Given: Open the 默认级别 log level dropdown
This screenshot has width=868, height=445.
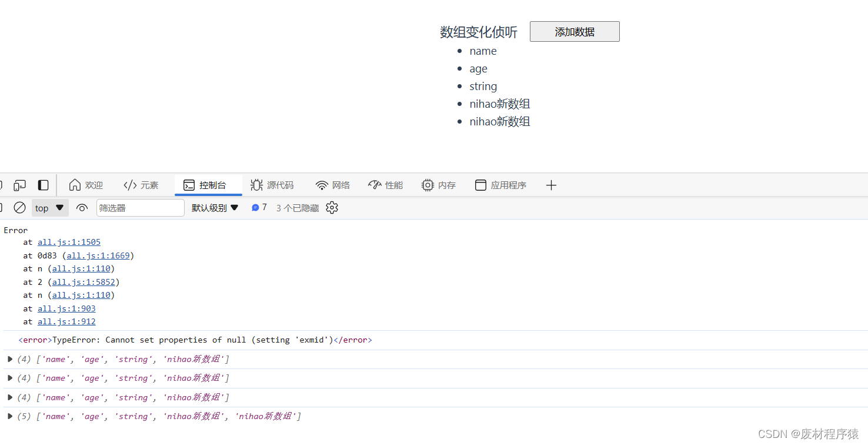Looking at the screenshot, I should (215, 207).
